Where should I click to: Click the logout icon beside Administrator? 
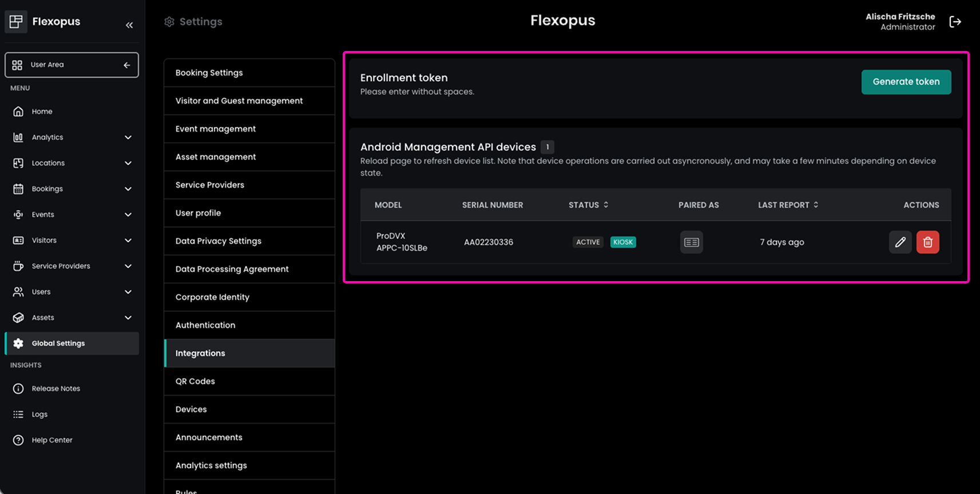955,22
